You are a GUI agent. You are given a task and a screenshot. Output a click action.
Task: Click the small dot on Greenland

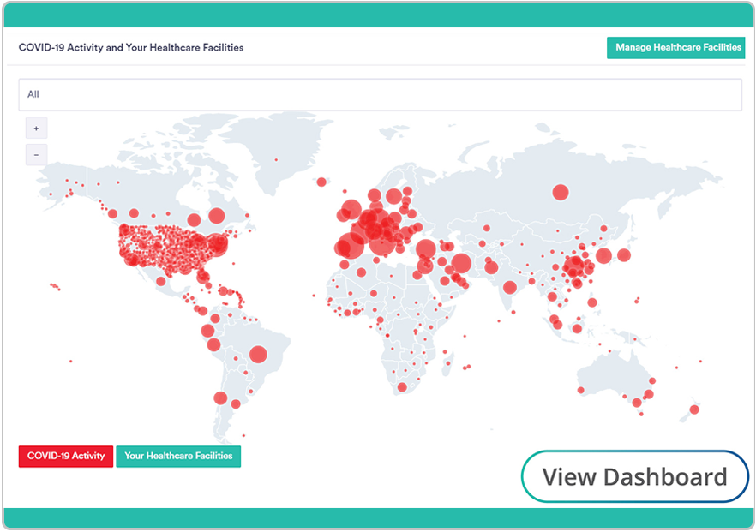tap(276, 159)
